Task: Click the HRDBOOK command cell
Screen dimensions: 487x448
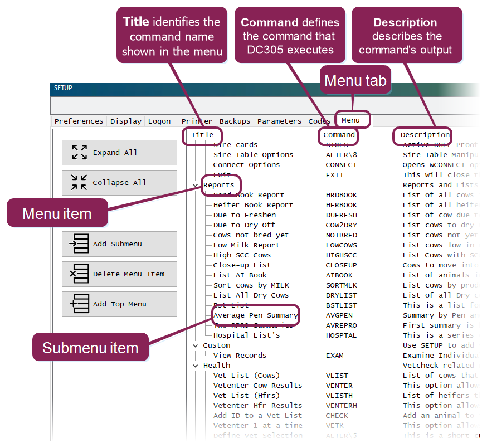Action: coord(342,195)
